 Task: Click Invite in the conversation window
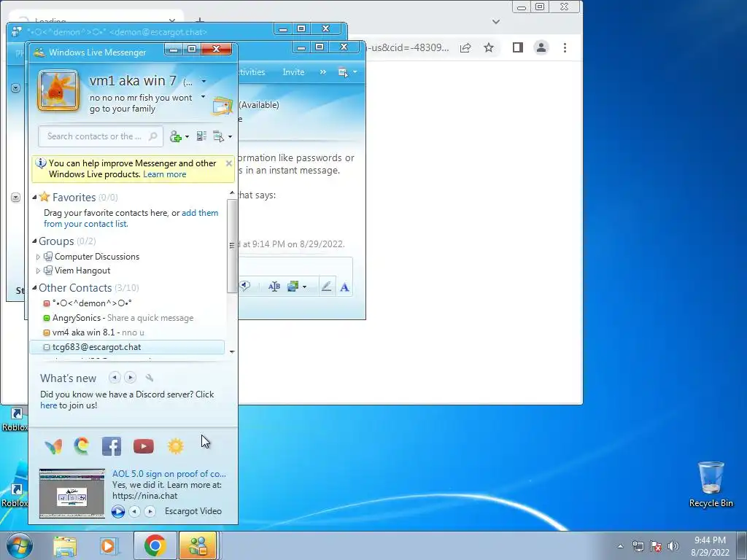293,72
